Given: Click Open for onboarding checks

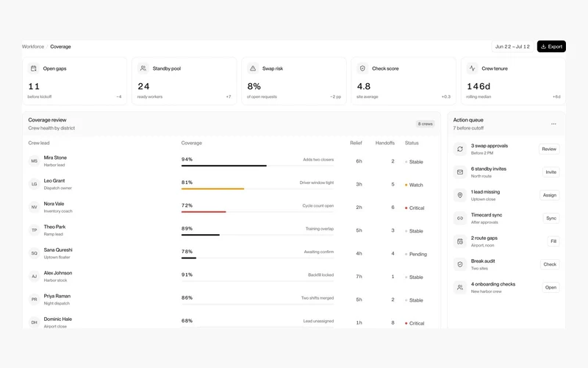Looking at the screenshot, I should (551, 288).
